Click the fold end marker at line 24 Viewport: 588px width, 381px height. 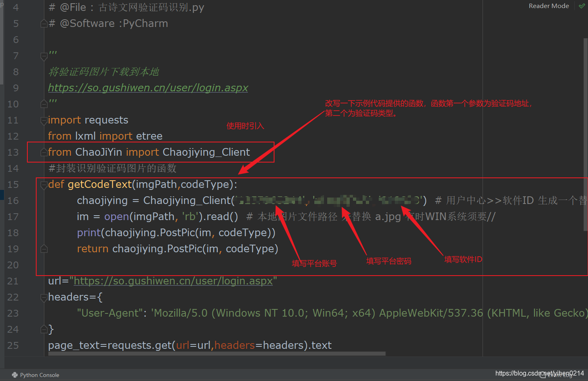click(44, 329)
